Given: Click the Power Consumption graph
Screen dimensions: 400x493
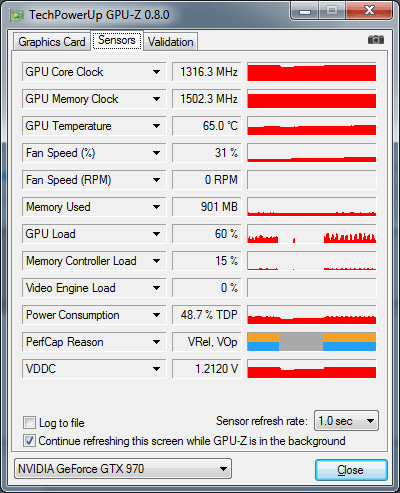Looking at the screenshot, I should [x=312, y=315].
